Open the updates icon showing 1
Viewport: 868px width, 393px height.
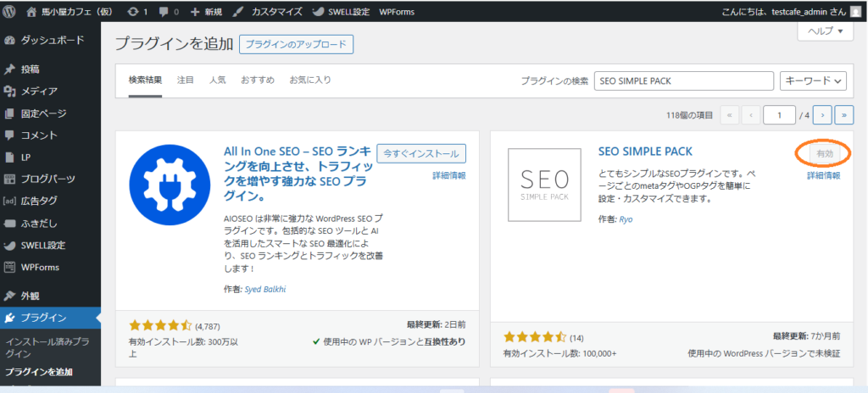tap(138, 11)
